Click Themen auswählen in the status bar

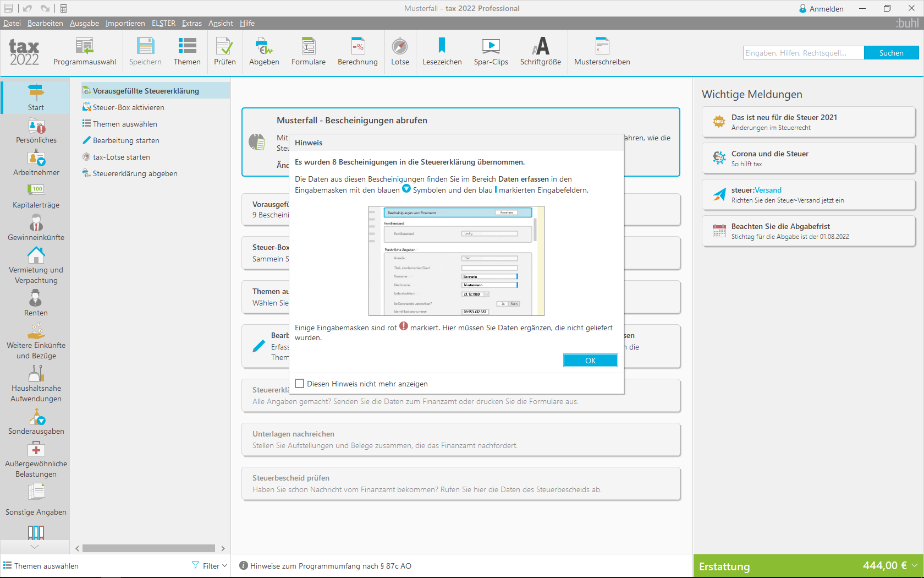pyautogui.click(x=41, y=566)
